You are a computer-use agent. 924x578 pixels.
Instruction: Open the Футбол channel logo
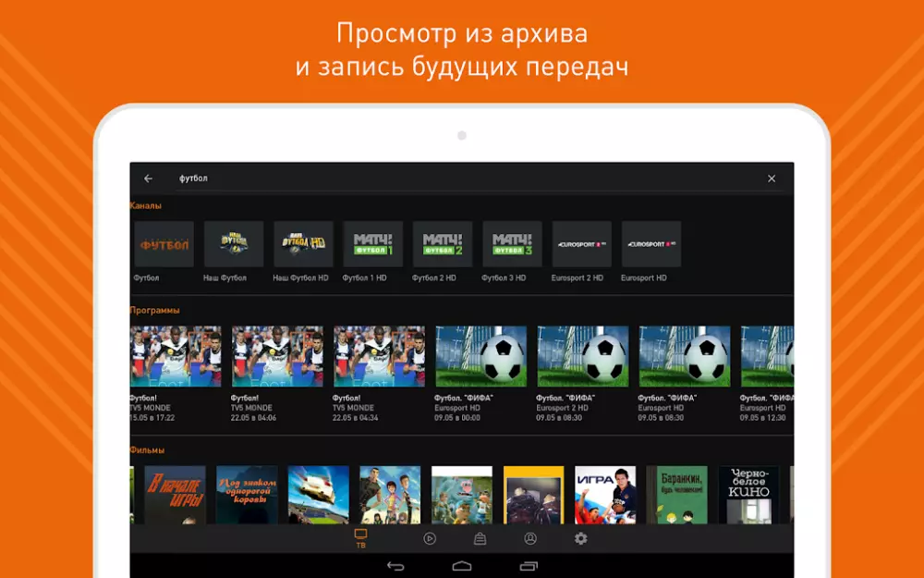tap(164, 244)
